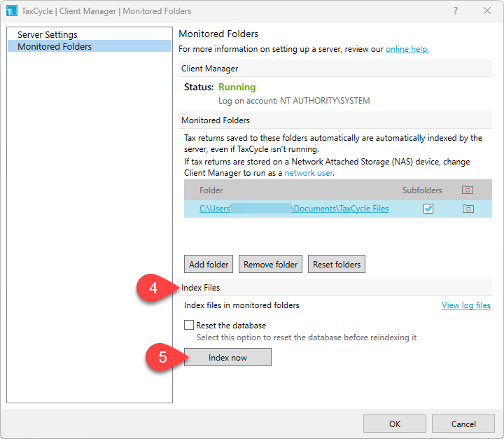Click the Reset folders button
Viewport: 504px width, 439px height.
(337, 264)
